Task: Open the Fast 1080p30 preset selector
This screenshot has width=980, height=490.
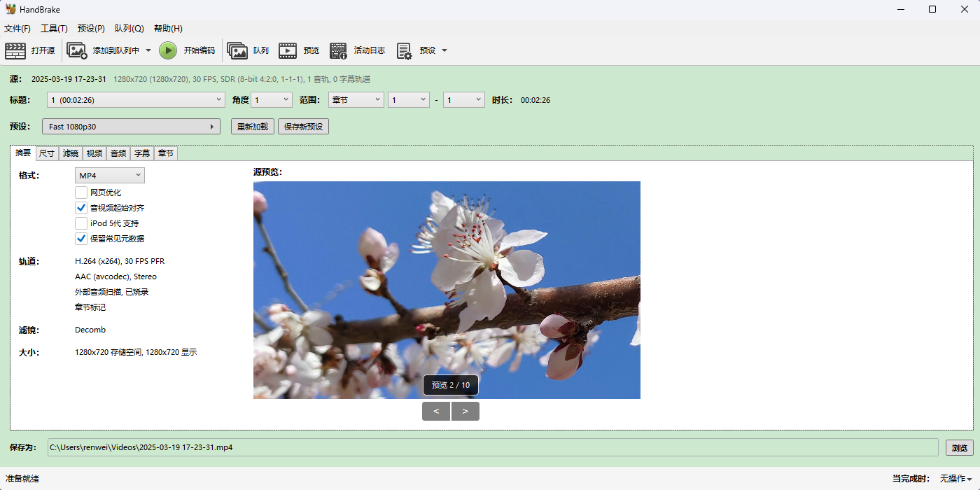Action: 131,127
